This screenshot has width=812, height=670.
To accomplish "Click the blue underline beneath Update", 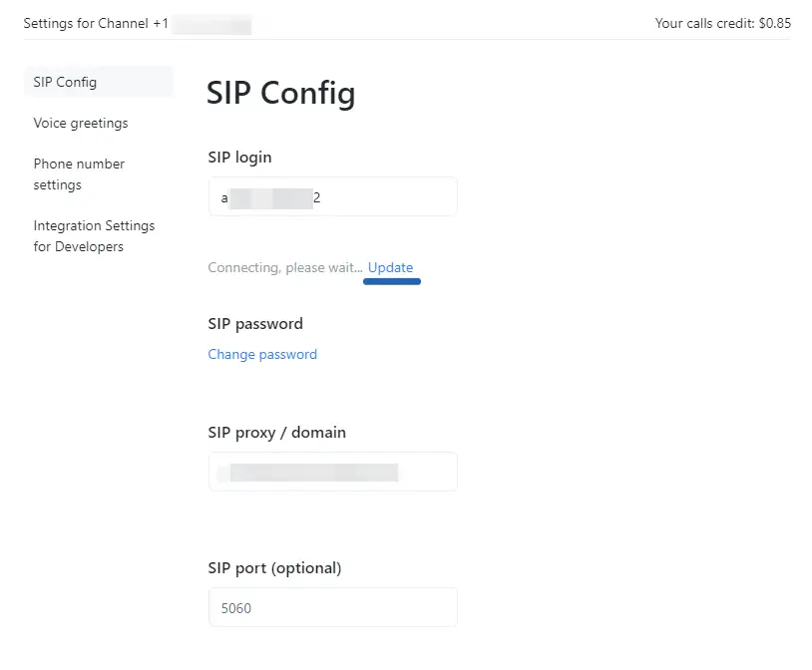I will coord(392,282).
